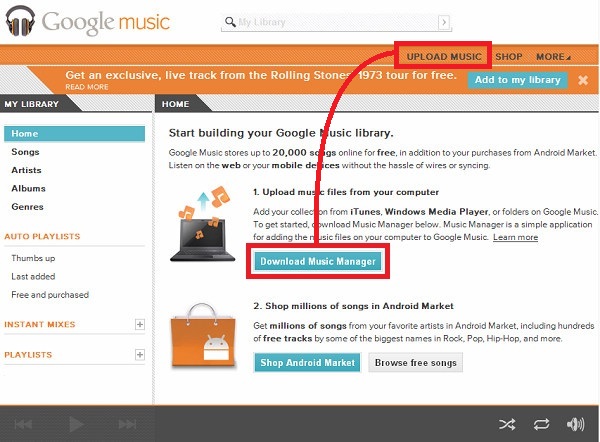The image size is (600, 442).
Task: Select Home in My Library sidebar
Action: tap(75, 134)
